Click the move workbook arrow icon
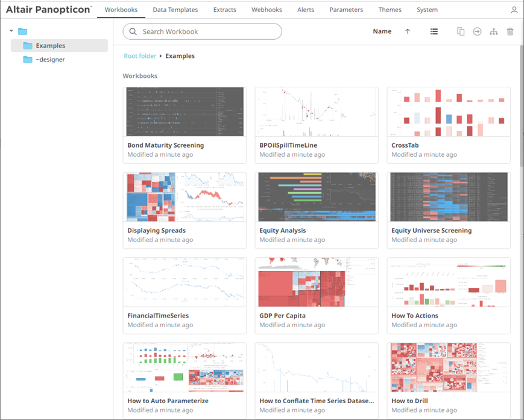Screen dimensions: 524x420 [477, 32]
